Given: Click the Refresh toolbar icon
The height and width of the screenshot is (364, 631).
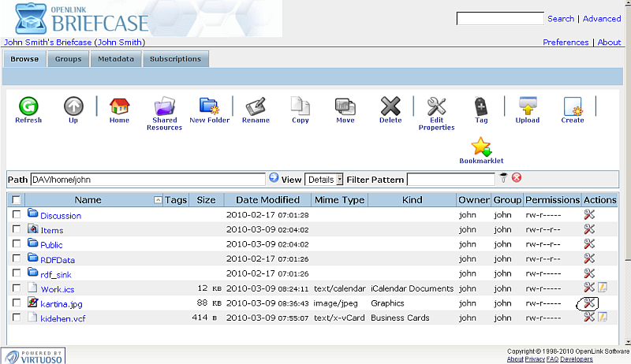Looking at the screenshot, I should [28, 106].
